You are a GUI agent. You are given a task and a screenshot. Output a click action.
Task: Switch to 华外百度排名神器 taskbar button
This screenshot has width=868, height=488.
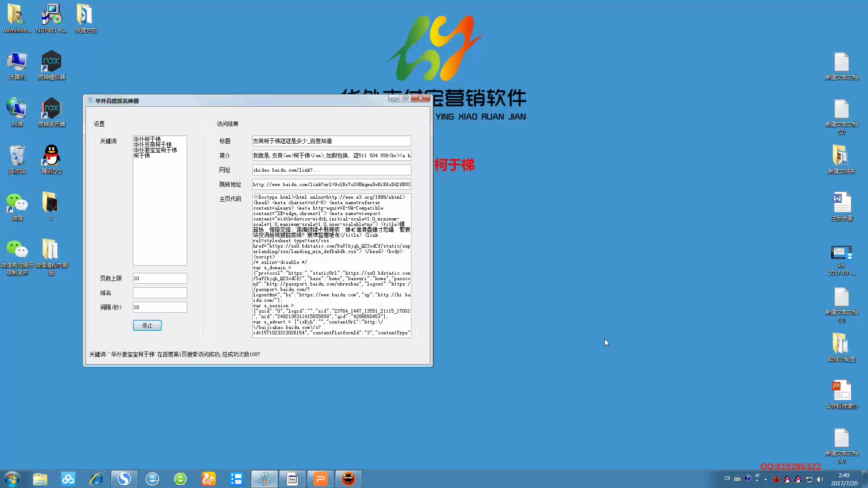click(264, 479)
